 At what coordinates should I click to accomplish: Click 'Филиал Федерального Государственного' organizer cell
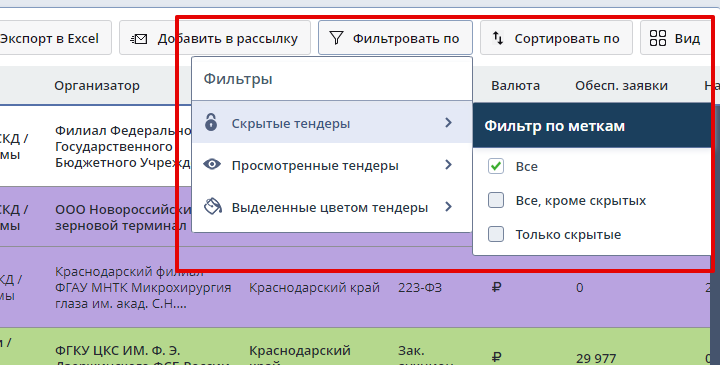pos(123,146)
